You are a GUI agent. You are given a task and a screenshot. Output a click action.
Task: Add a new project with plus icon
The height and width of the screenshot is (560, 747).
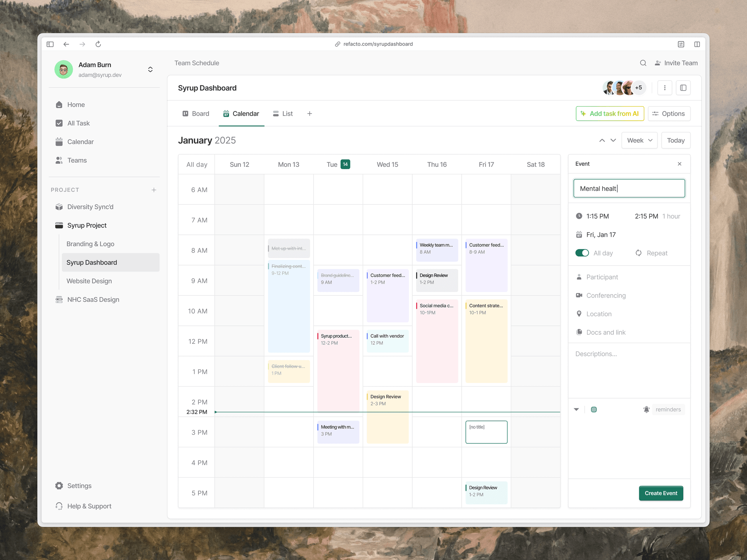(154, 190)
